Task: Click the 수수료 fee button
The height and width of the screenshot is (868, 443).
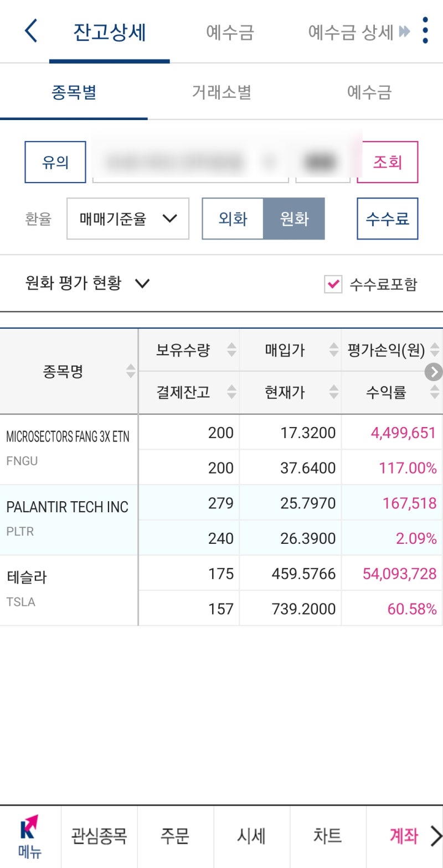Action: pos(387,219)
